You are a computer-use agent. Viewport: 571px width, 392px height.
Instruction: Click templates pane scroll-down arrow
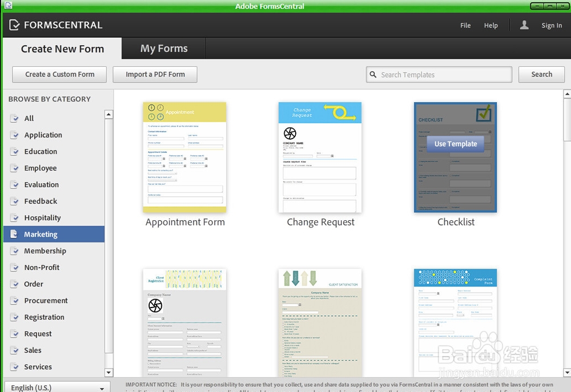tap(567, 373)
